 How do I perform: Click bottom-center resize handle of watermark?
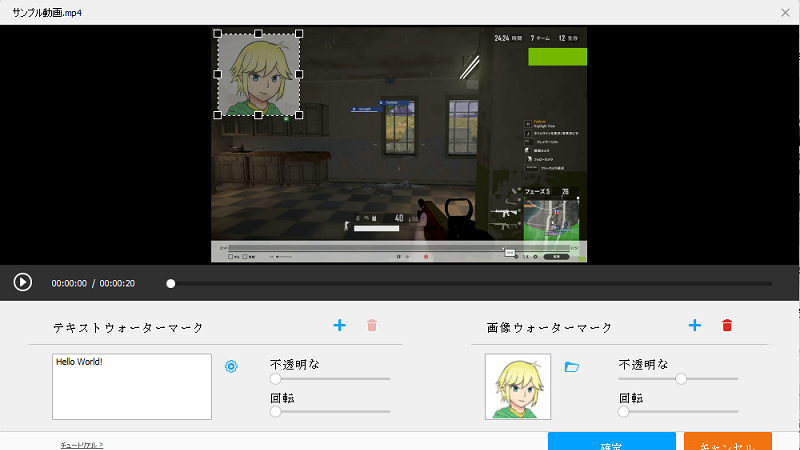258,115
